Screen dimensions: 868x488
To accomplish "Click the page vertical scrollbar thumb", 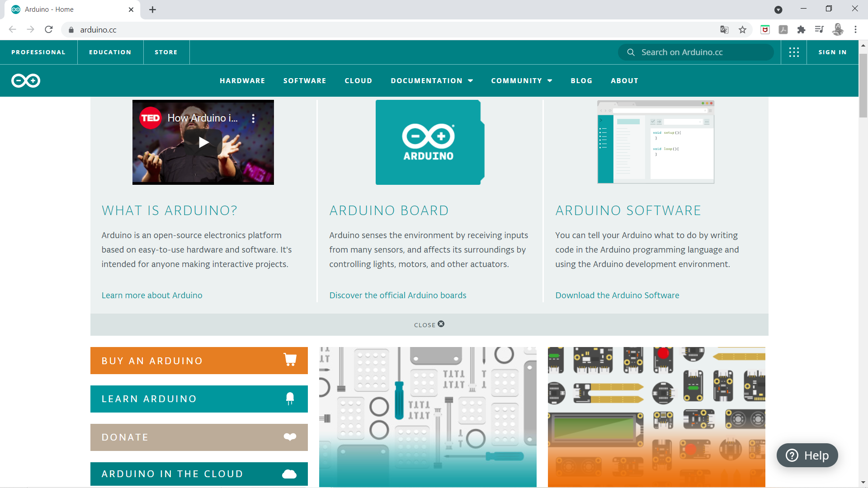I will [863, 86].
